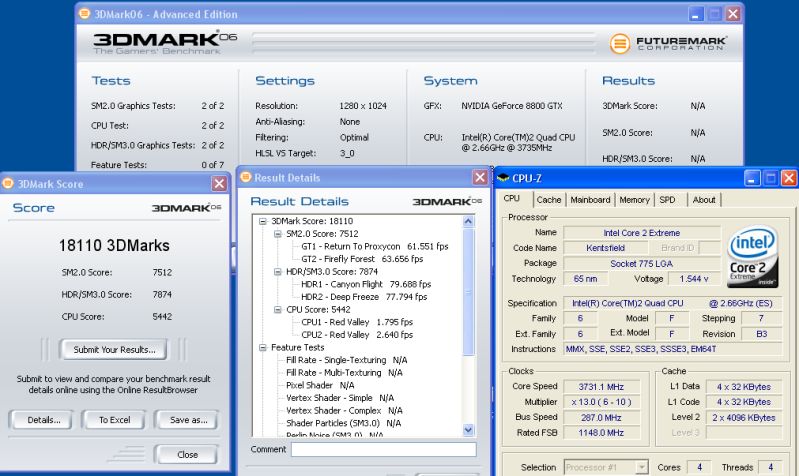Image resolution: width=799 pixels, height=476 pixels.
Task: Close the Result Details window
Action: [x=480, y=177]
